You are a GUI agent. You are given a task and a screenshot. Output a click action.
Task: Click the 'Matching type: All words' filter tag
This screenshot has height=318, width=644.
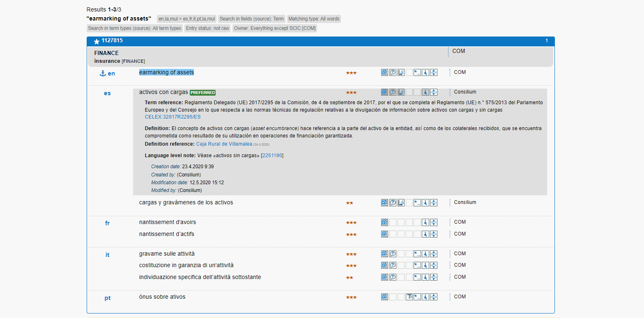(x=314, y=19)
